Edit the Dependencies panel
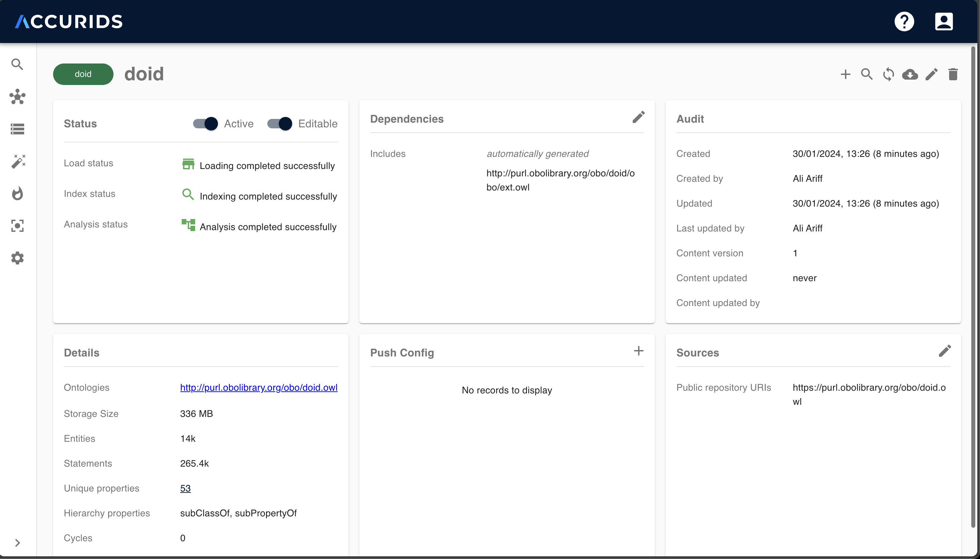This screenshot has width=980, height=559. [x=638, y=117]
